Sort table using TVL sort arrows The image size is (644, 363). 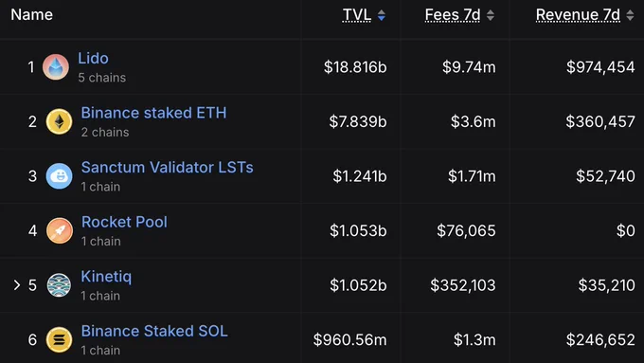coord(381,15)
